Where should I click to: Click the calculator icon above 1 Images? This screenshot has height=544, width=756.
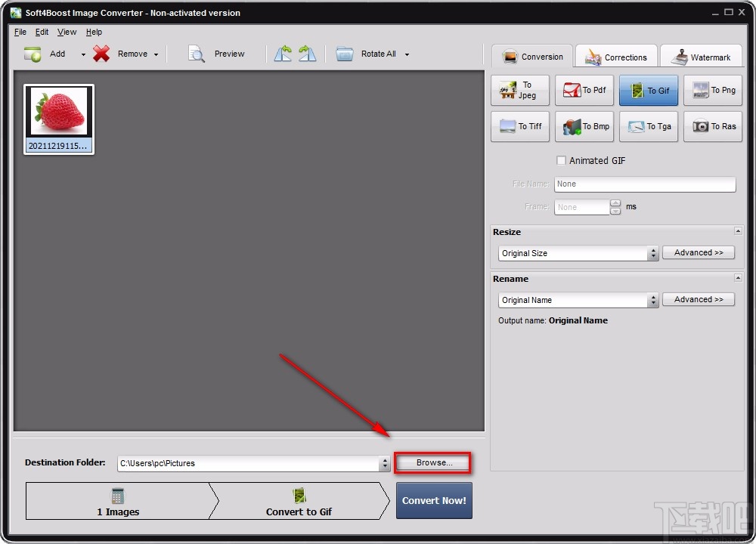[x=118, y=496]
